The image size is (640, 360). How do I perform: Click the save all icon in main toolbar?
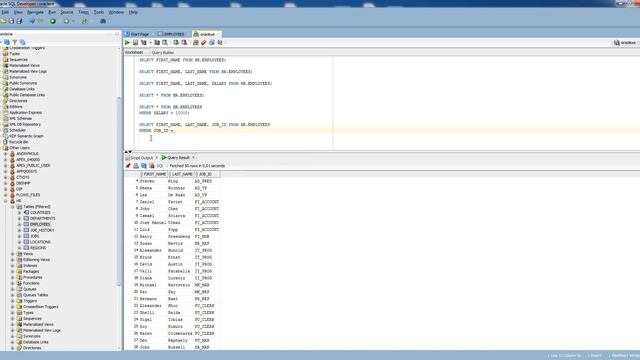(19, 21)
